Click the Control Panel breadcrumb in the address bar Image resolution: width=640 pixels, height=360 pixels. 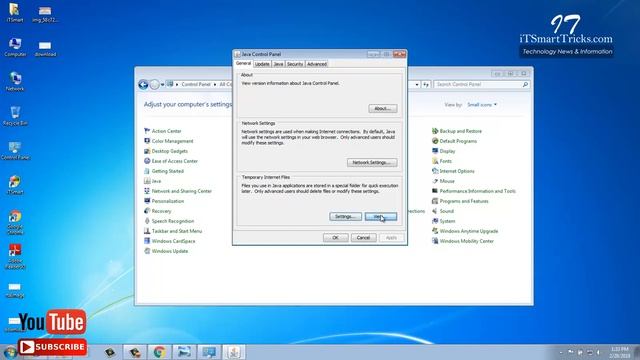tap(196, 84)
